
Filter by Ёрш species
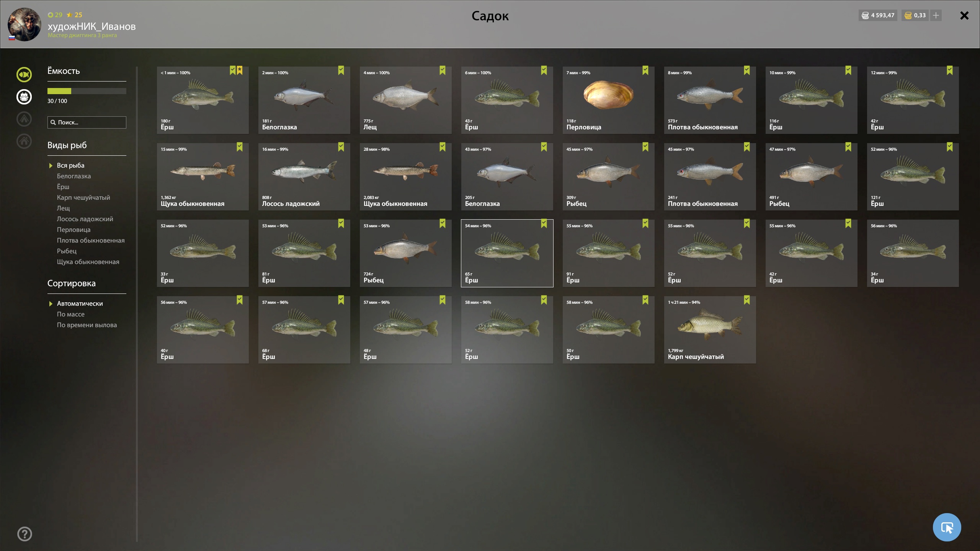(x=63, y=187)
